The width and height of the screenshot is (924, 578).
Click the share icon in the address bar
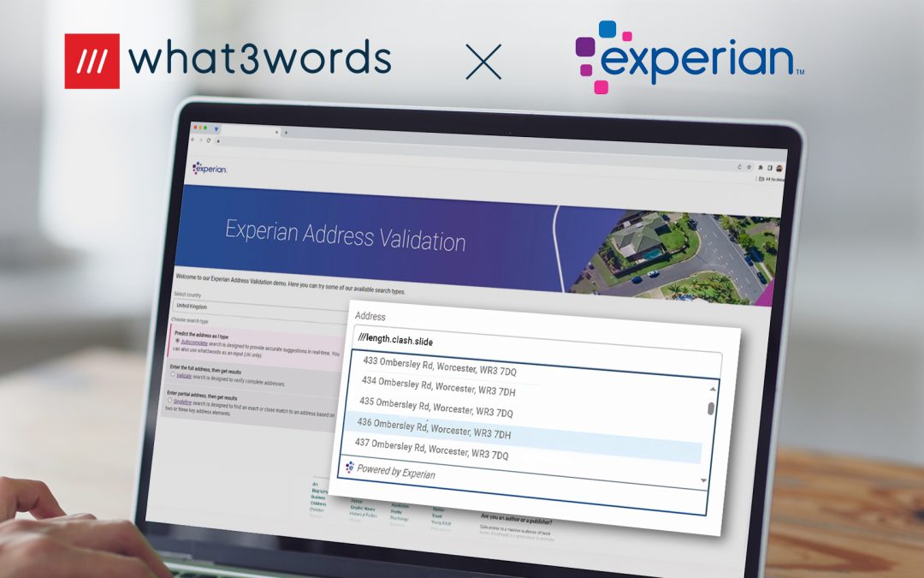[739, 167]
